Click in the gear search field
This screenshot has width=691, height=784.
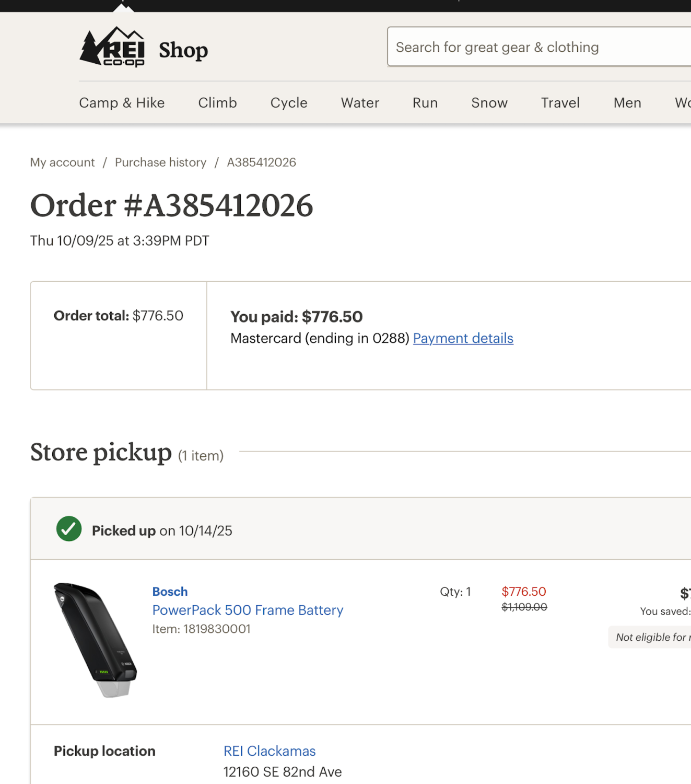coord(538,47)
